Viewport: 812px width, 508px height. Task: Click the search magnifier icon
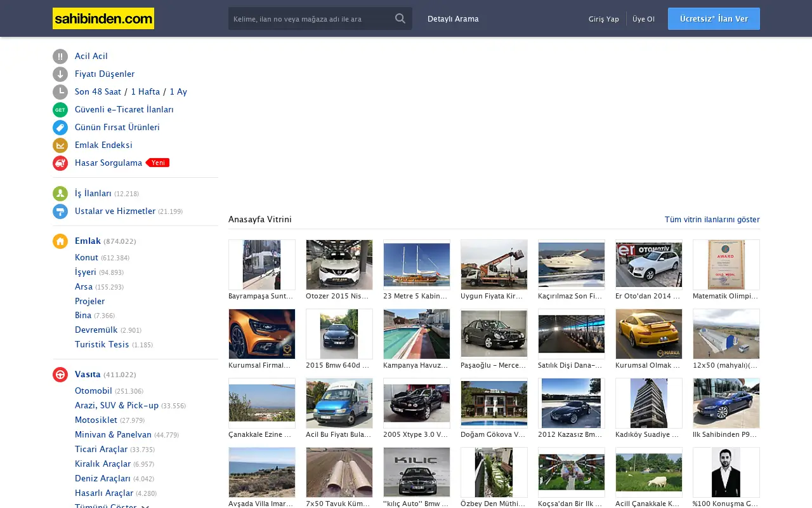(400, 18)
